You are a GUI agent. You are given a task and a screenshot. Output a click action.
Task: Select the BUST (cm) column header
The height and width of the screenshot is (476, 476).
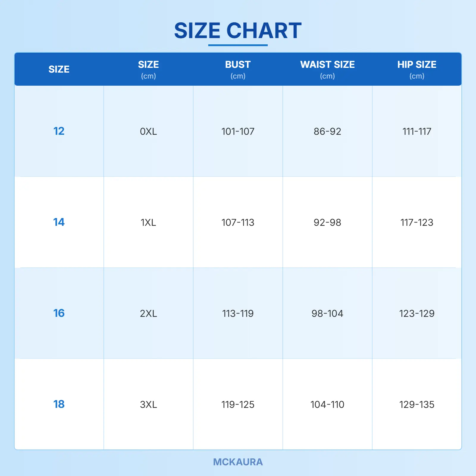[238, 69]
